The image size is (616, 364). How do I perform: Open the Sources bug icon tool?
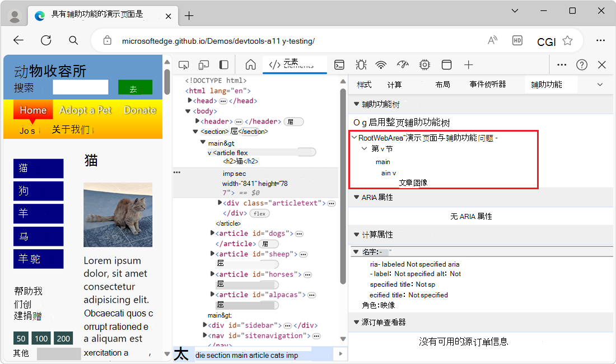pos(361,64)
